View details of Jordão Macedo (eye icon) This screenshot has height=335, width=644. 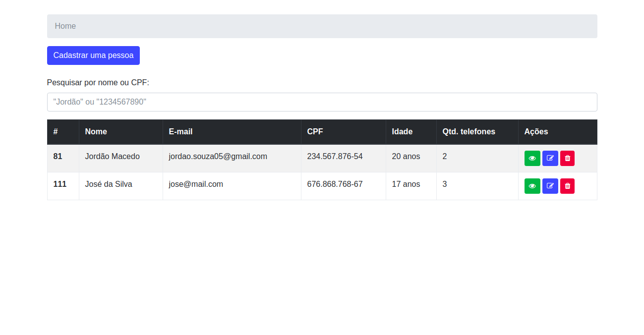[x=532, y=158]
